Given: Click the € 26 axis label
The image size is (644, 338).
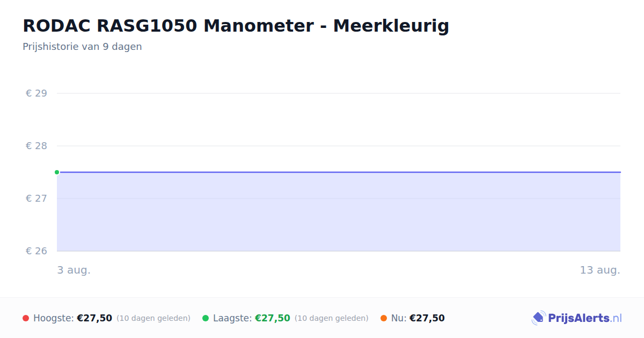Looking at the screenshot, I should (x=36, y=251).
